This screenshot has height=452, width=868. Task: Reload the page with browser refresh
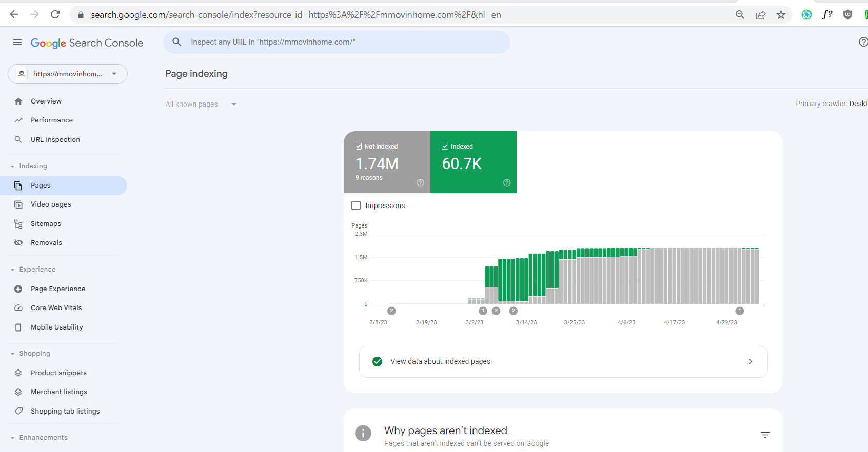(x=55, y=15)
